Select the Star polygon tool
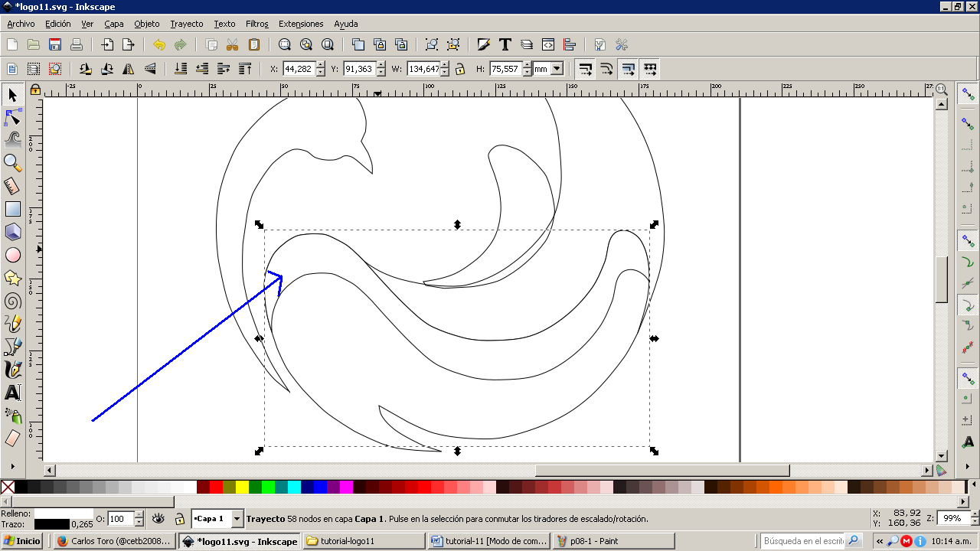980x551 pixels. click(12, 278)
